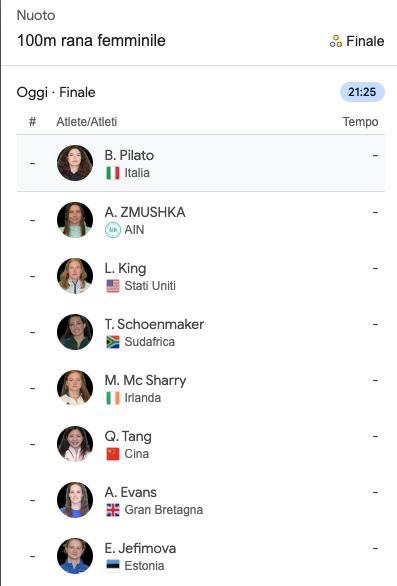
Task: Click the Italia flag icon
Action: [113, 173]
